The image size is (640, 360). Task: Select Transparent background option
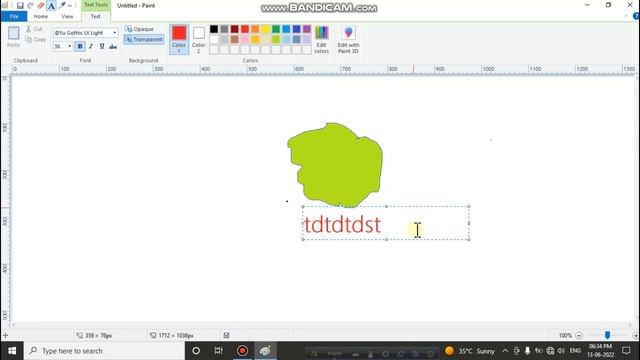coord(144,40)
